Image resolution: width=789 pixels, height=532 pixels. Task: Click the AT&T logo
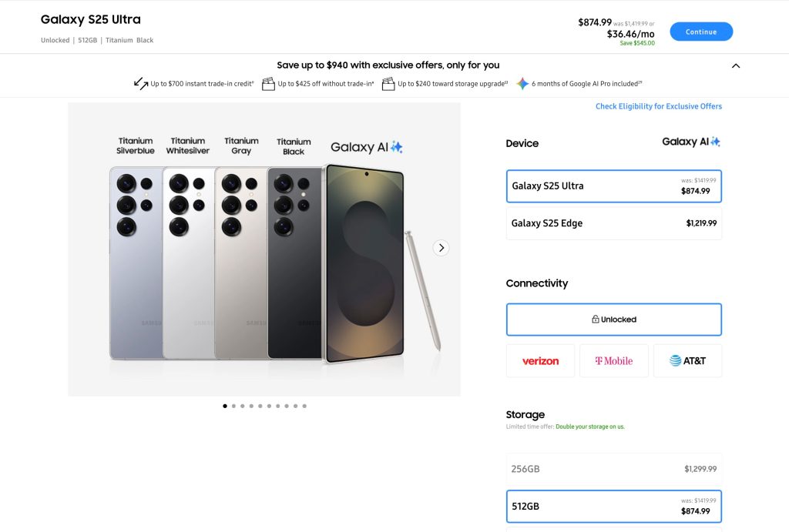pos(688,360)
